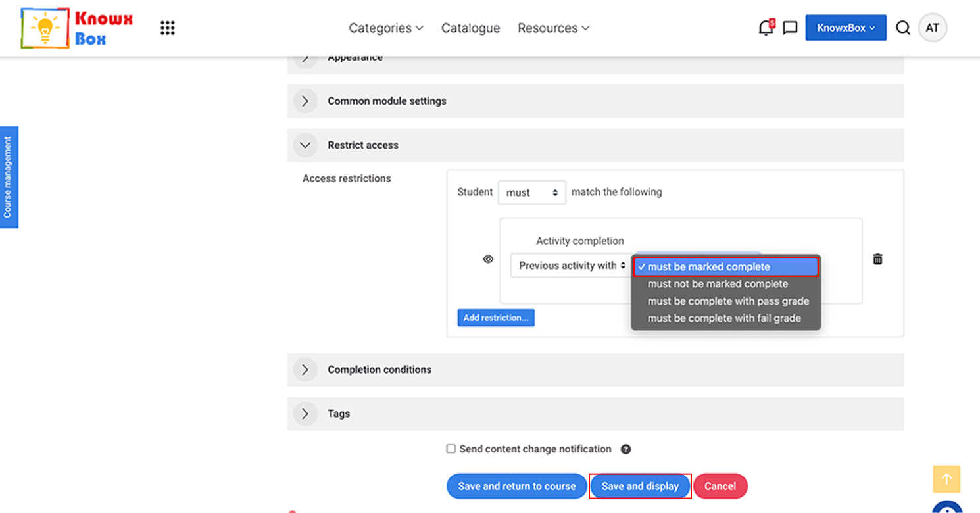Go to the Catalogue page

pos(471,28)
